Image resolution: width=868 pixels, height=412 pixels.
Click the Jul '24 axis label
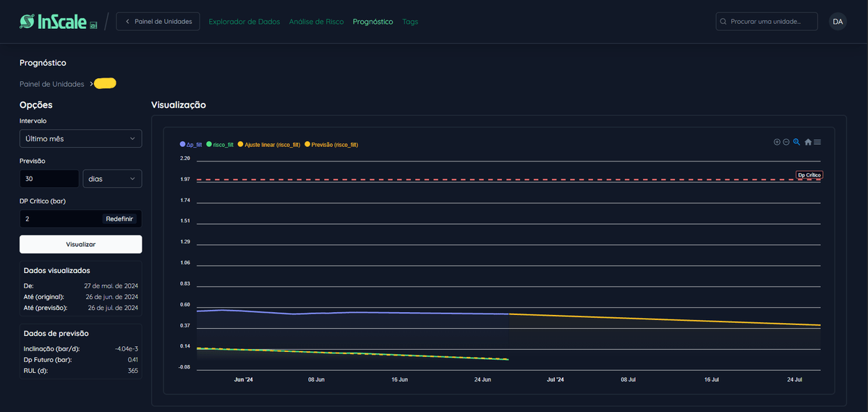(x=556, y=379)
